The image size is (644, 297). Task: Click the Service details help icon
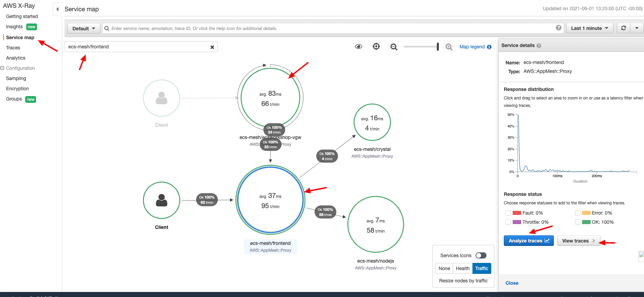coord(539,45)
